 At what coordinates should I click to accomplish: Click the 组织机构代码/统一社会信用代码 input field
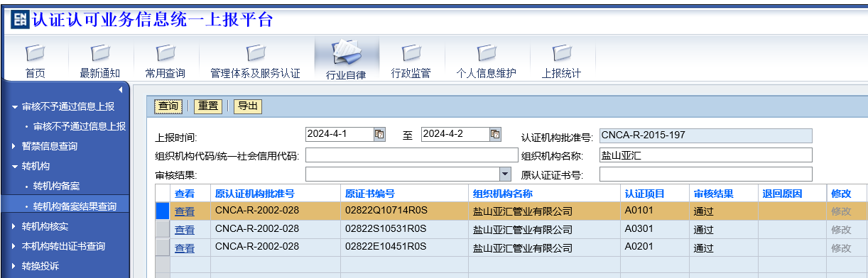point(412,155)
